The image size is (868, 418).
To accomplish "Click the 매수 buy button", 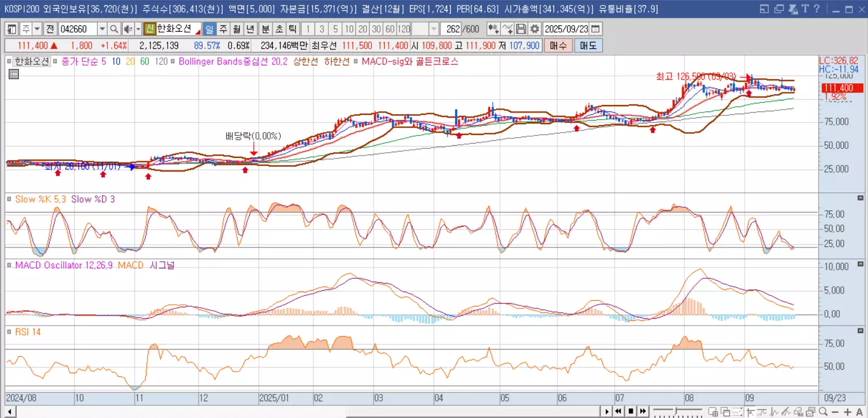I will coord(558,46).
